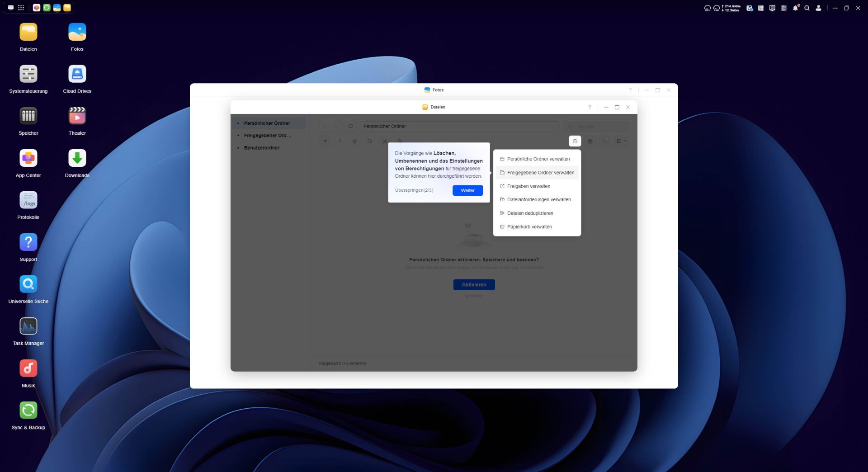This screenshot has width=868, height=472.
Task: Launch the Sync & Backup app
Action: pos(28,411)
